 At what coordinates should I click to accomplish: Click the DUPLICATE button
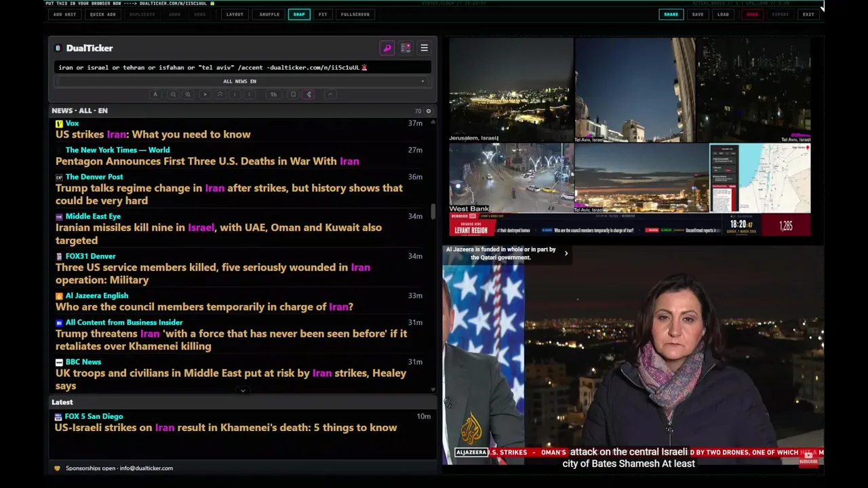142,14
